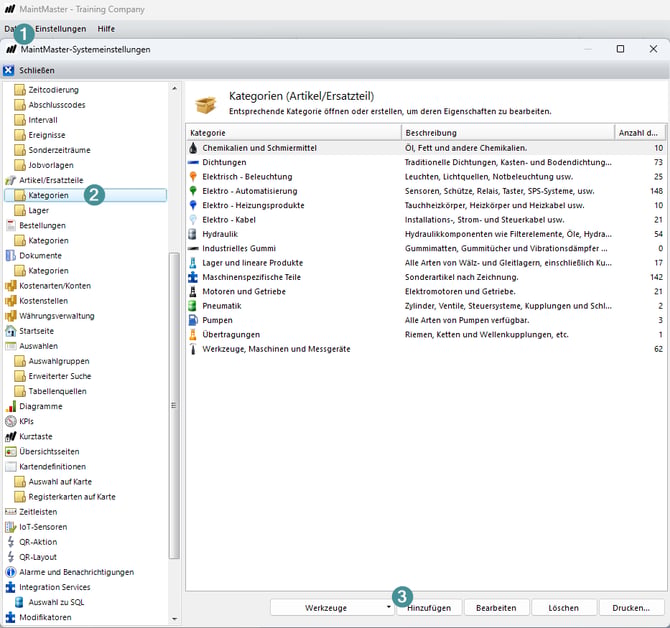Click the Auswahl zu SQL database icon

point(19,602)
